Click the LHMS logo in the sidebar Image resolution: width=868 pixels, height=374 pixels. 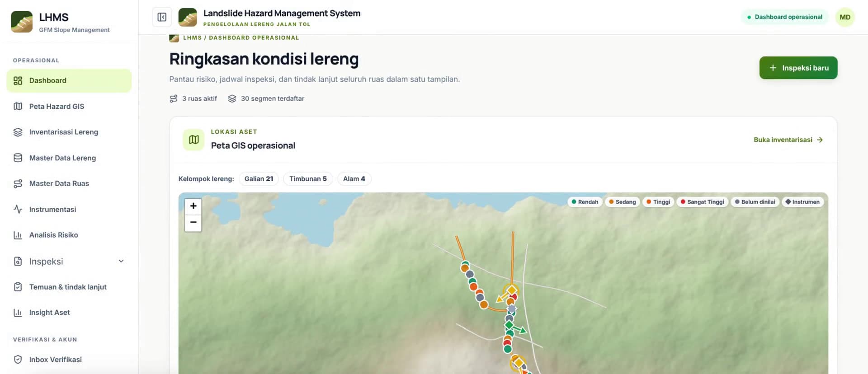point(22,22)
